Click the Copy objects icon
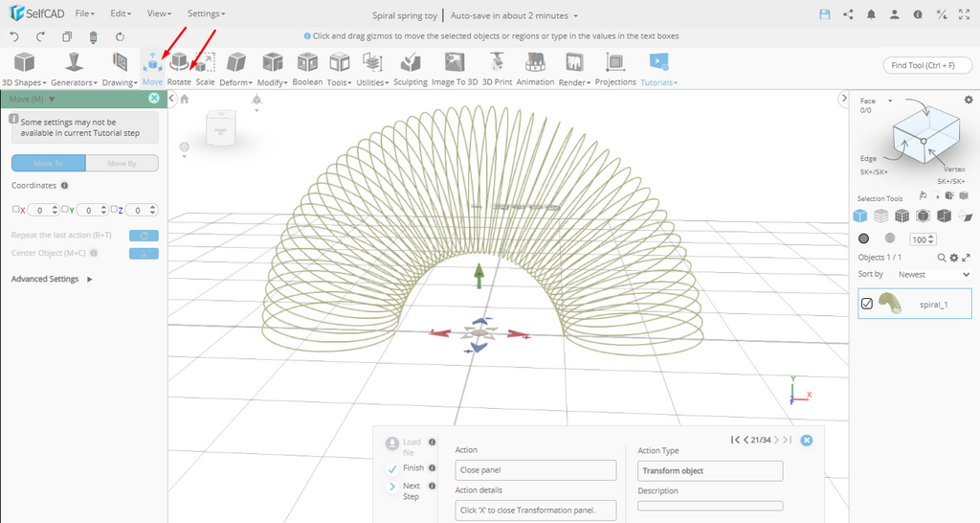Screen dimensions: 980x523 click(67, 37)
